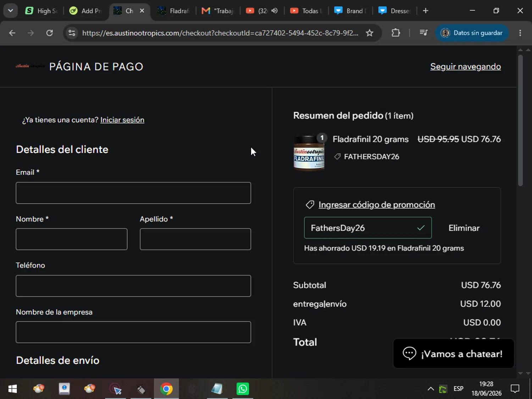Image resolution: width=532 pixels, height=399 pixels.
Task: Switch to the Brand tab
Action: click(350, 11)
